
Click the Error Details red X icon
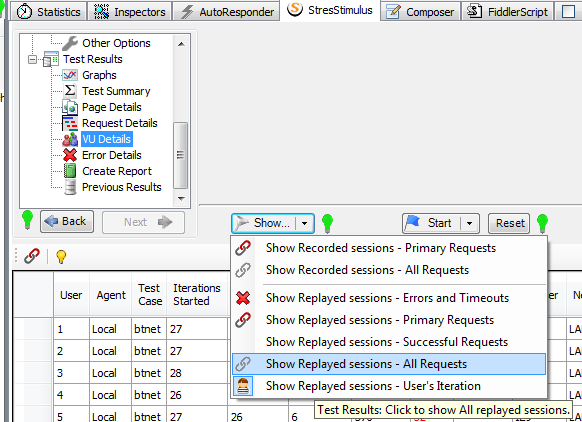point(70,155)
